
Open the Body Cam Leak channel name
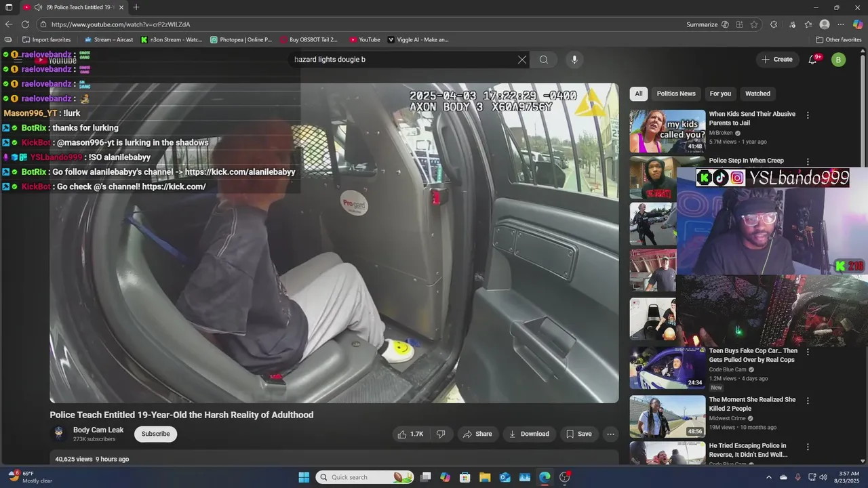click(98, 430)
